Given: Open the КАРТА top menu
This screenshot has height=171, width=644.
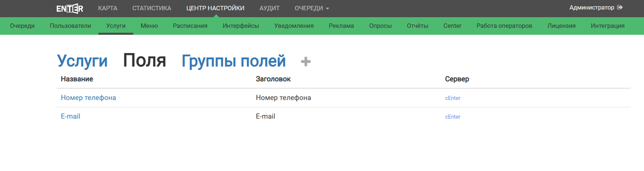Looking at the screenshot, I should (107, 8).
